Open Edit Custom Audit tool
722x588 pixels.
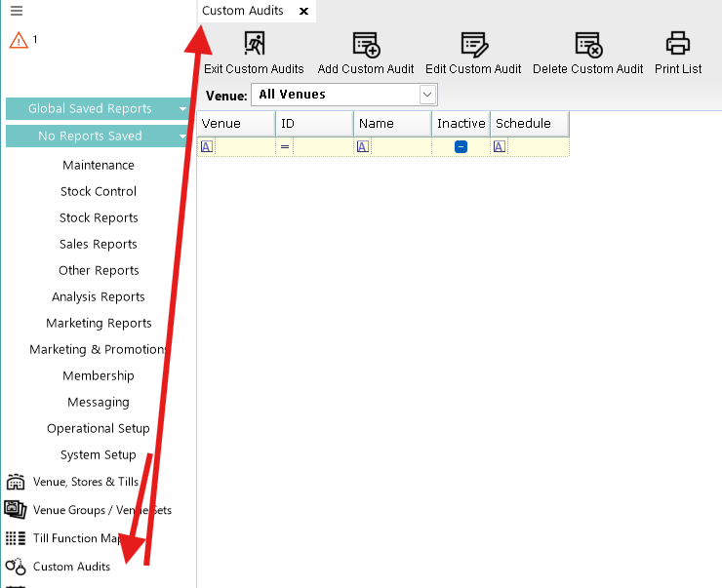[473, 44]
